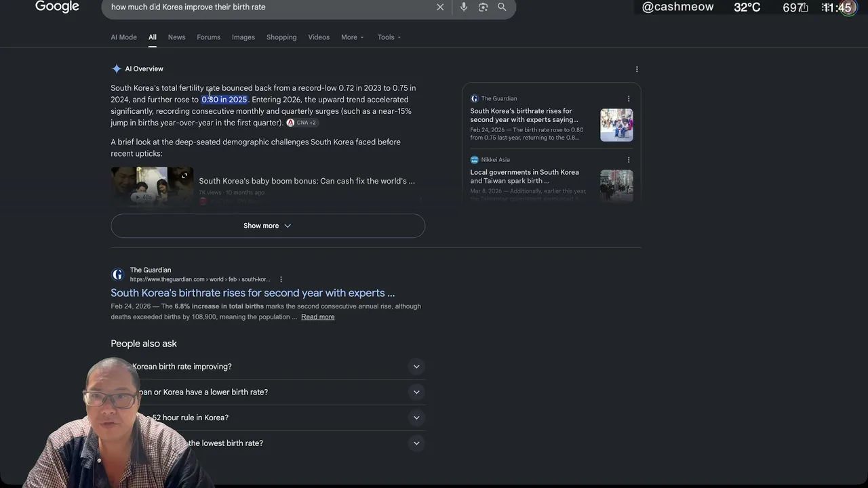Click the Guardian result URL breadcrumb text

coord(200,279)
